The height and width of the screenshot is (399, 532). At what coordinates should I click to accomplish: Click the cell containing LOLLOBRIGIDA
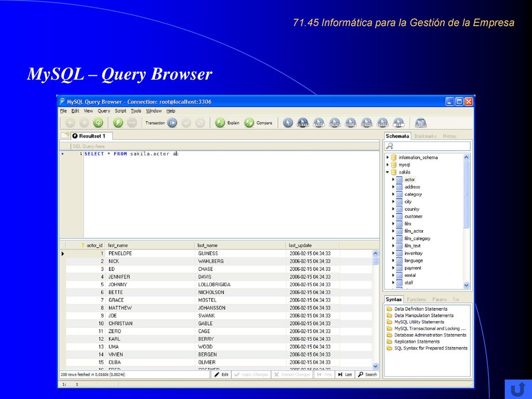point(241,284)
